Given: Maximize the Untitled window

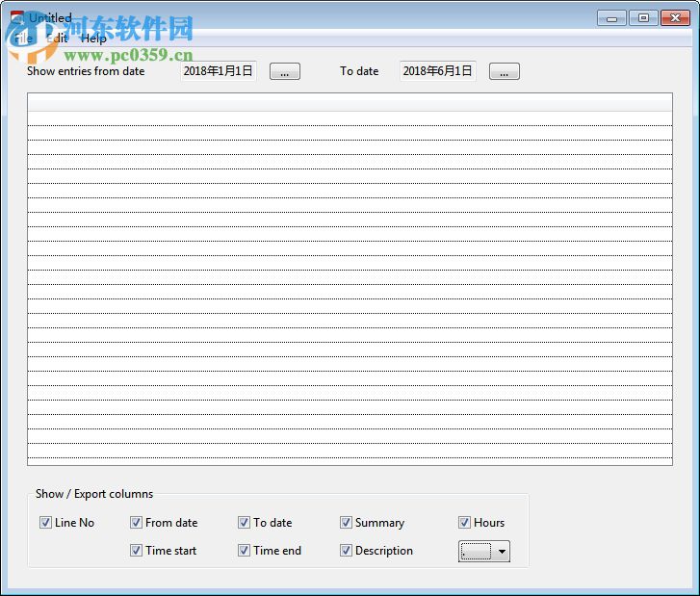Looking at the screenshot, I should (x=643, y=18).
